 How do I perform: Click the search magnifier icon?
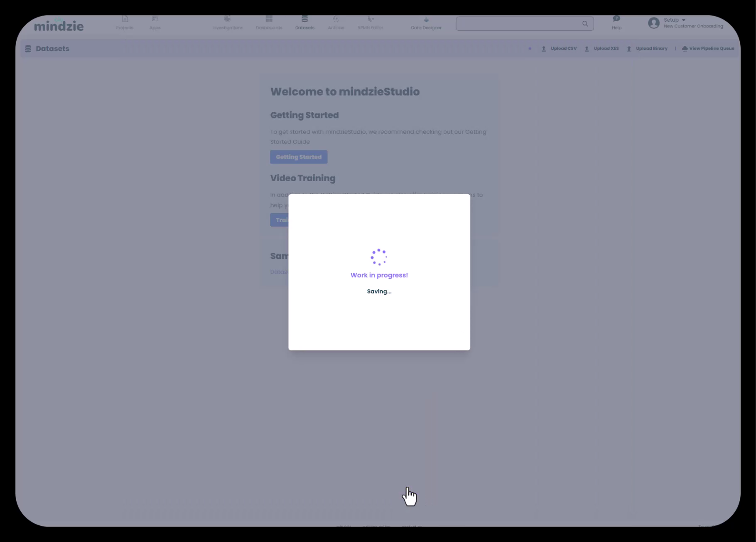pyautogui.click(x=585, y=24)
